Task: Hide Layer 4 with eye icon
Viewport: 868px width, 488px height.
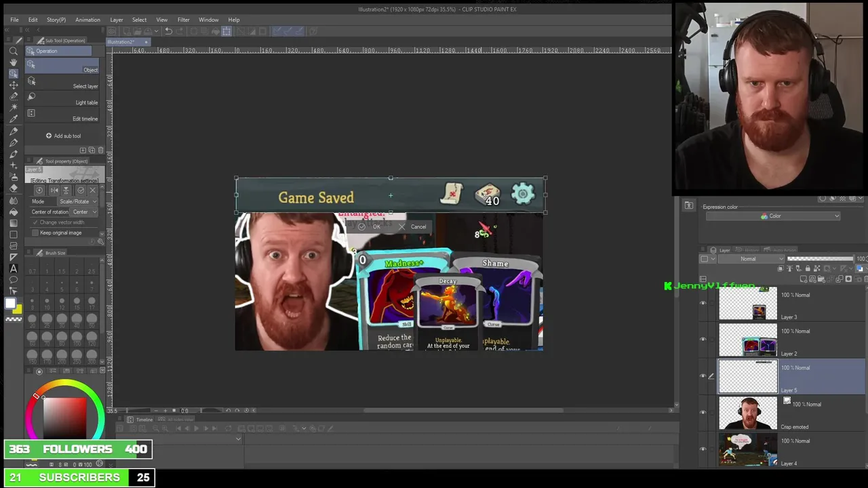Action: pos(703,449)
